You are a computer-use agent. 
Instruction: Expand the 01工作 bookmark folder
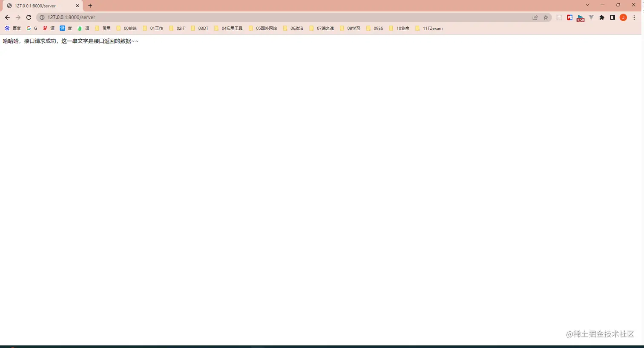coord(153,28)
